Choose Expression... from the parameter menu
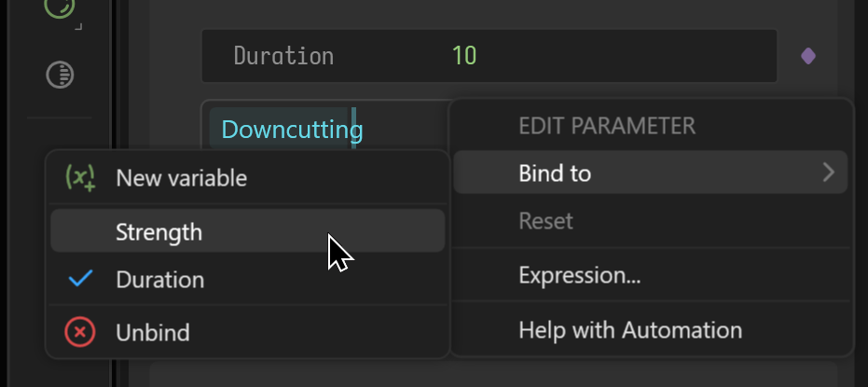The width and height of the screenshot is (868, 387). click(651, 274)
